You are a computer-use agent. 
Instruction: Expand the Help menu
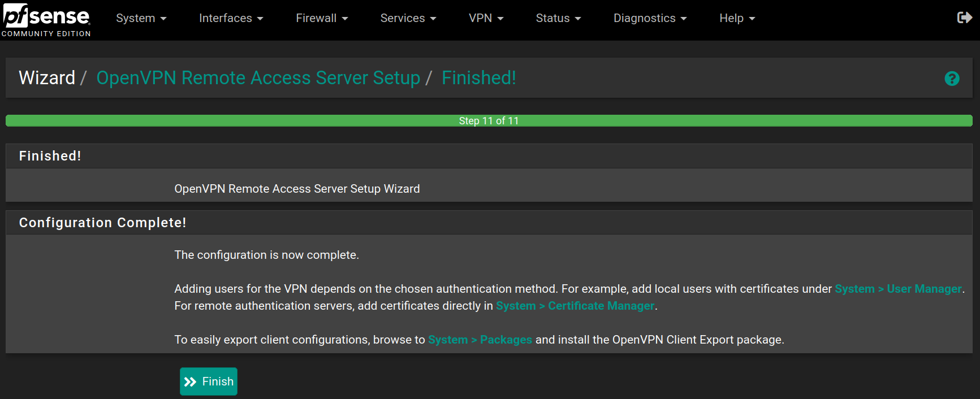tap(737, 18)
